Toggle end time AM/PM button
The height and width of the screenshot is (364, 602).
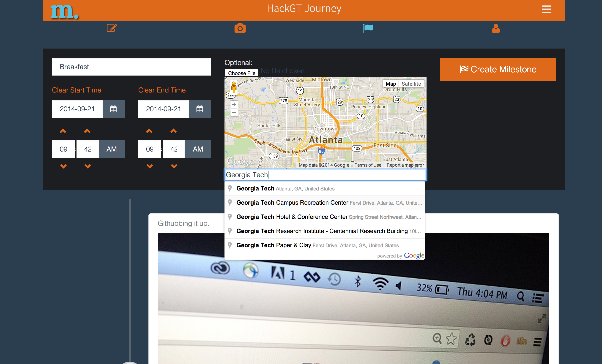click(x=198, y=149)
